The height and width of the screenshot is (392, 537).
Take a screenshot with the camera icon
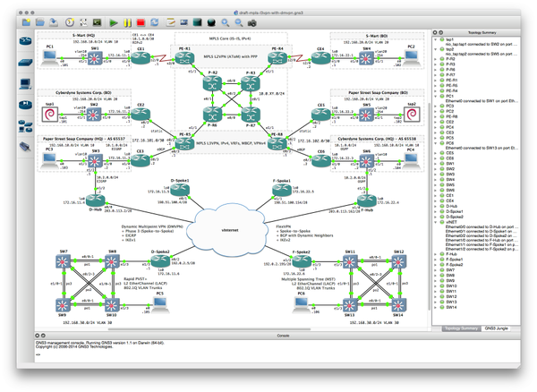[x=250, y=22]
